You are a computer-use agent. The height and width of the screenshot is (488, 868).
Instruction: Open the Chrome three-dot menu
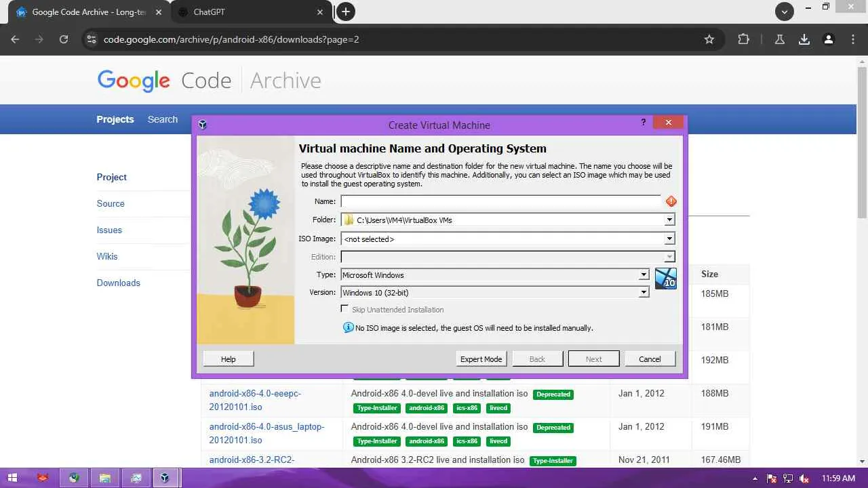853,39
